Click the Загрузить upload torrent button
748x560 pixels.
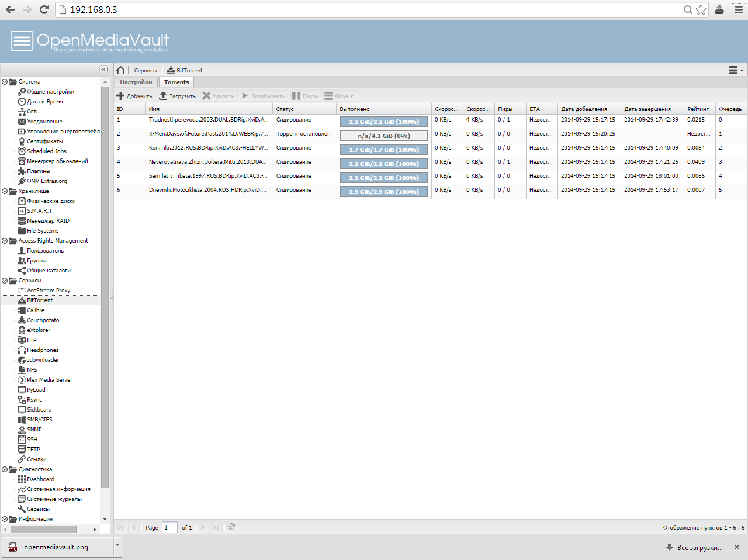[178, 96]
